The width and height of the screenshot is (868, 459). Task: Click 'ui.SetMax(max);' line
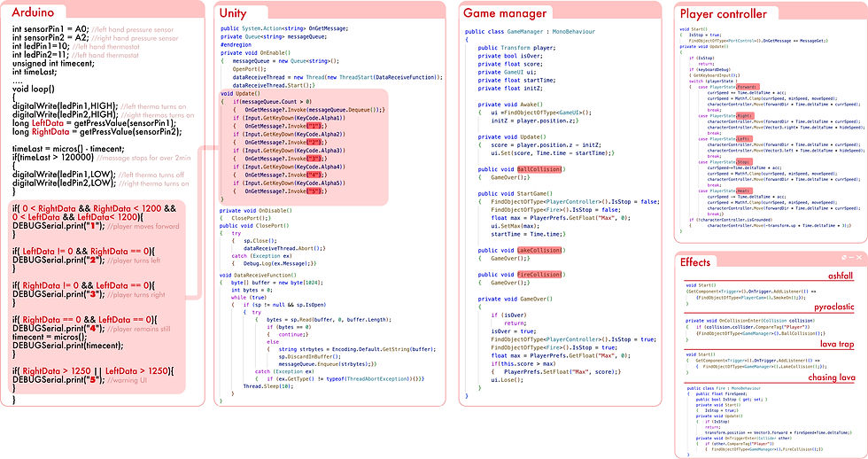click(515, 226)
